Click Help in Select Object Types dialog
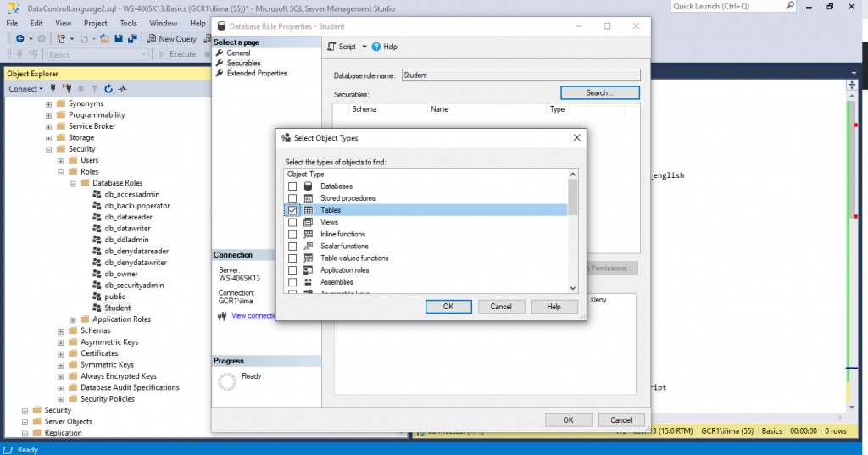This screenshot has height=455, width=868. click(554, 307)
